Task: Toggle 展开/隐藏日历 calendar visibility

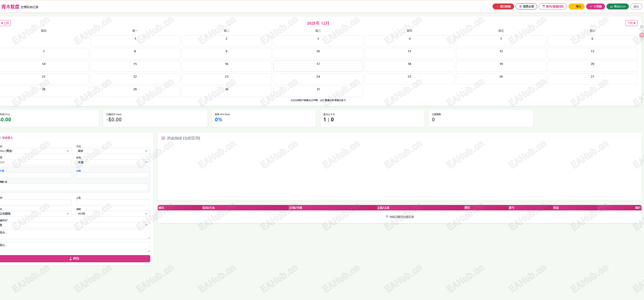Action: pos(553,6)
